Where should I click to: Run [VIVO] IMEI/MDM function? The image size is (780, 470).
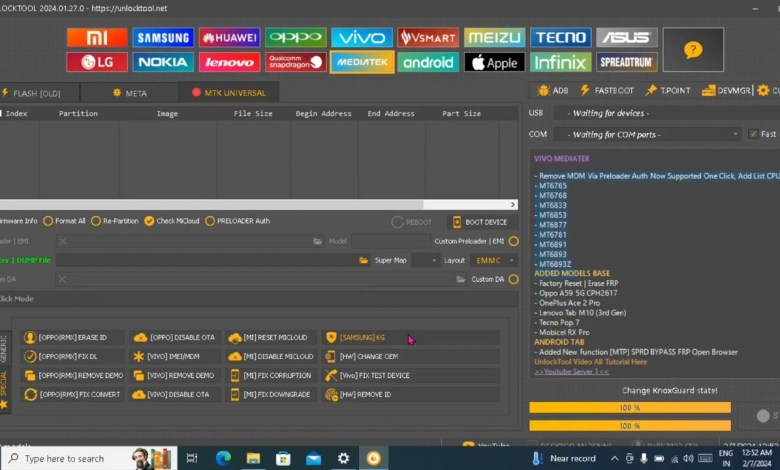[175, 356]
